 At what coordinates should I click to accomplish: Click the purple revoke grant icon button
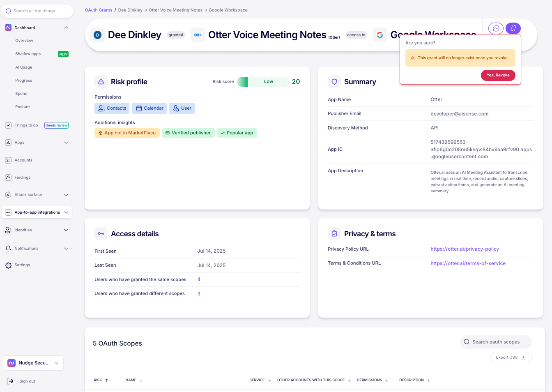click(513, 28)
